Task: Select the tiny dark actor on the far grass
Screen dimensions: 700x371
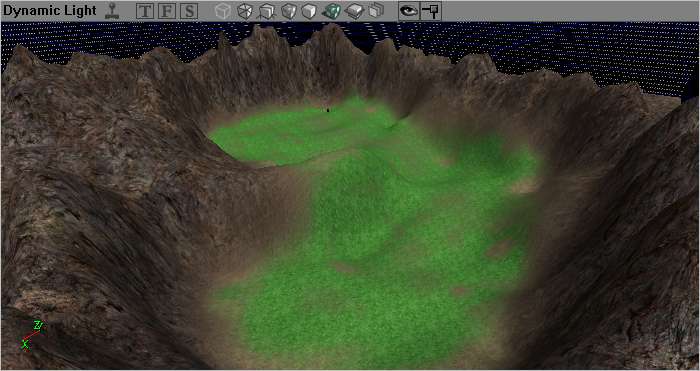Action: [327, 109]
